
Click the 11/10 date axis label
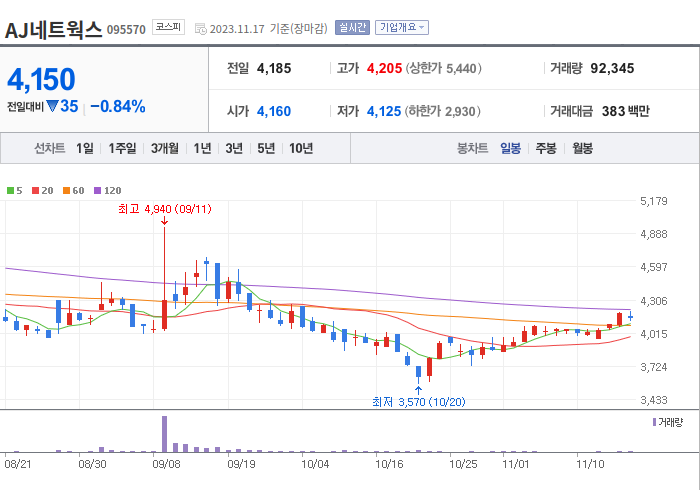590,464
